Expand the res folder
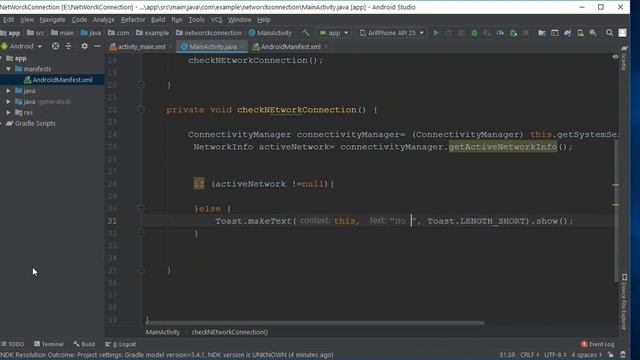 coord(8,112)
